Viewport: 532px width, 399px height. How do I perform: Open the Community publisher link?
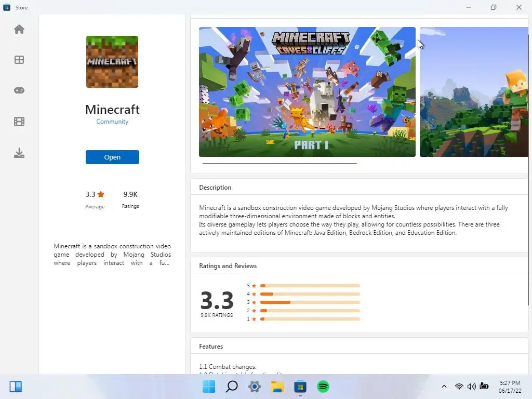click(112, 122)
